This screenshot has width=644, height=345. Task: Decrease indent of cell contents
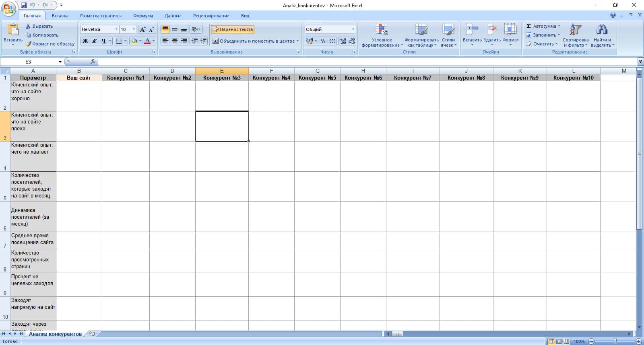[194, 41]
